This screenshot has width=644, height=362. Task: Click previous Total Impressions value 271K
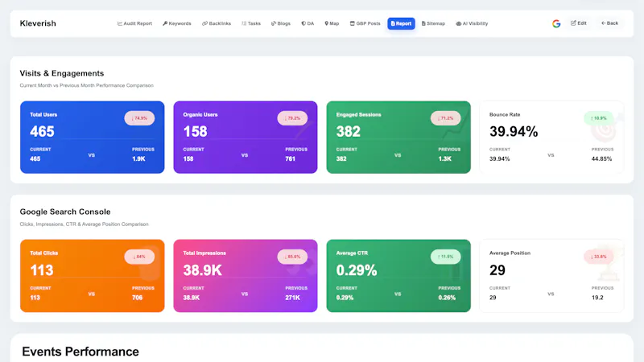pos(292,298)
